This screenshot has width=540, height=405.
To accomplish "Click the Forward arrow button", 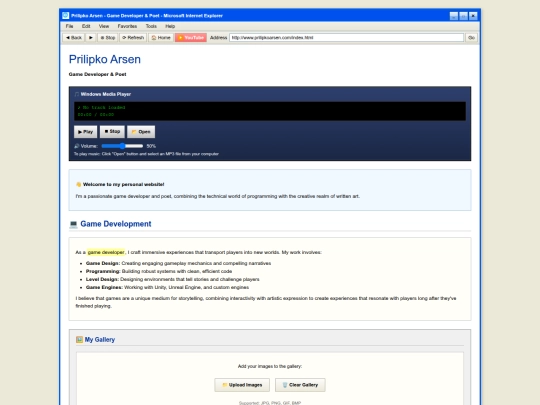I will click(91, 38).
